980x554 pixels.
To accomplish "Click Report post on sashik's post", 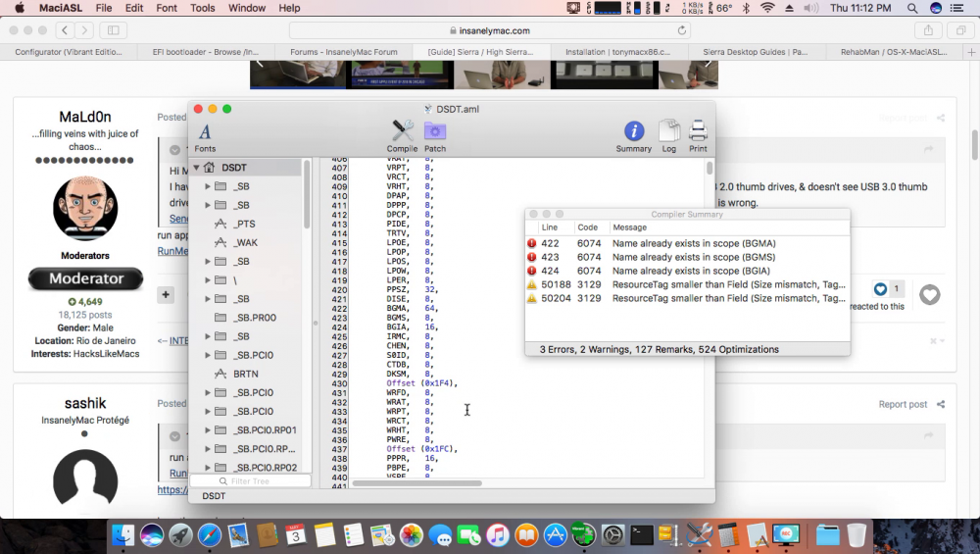I will tap(903, 405).
